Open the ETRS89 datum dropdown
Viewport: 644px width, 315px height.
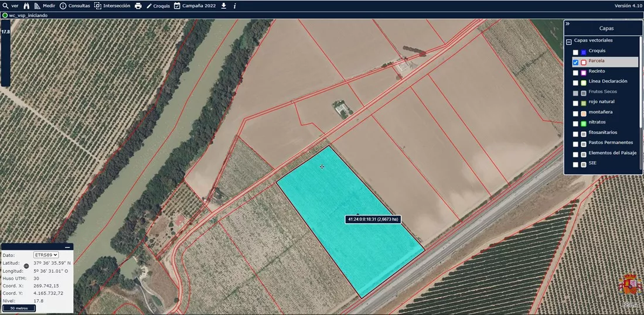(x=46, y=255)
